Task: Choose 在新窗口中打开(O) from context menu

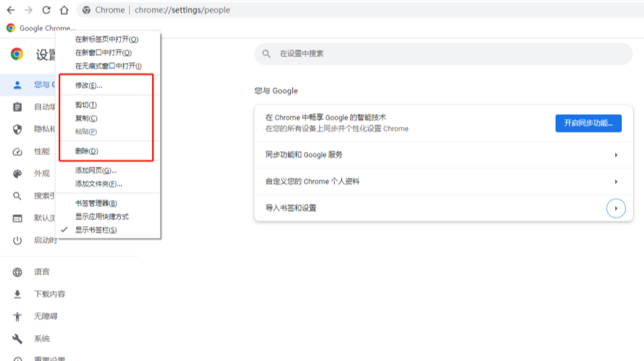Action: point(108,53)
